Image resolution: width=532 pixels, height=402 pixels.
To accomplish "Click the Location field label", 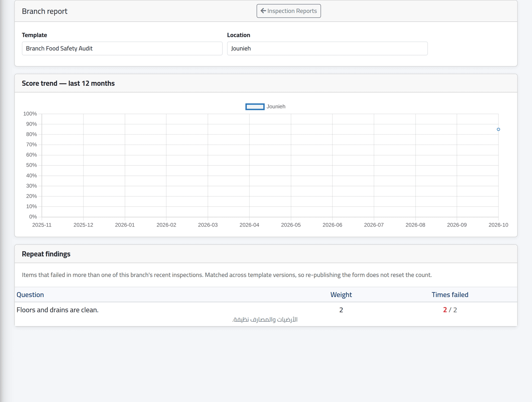I will click(x=239, y=35).
